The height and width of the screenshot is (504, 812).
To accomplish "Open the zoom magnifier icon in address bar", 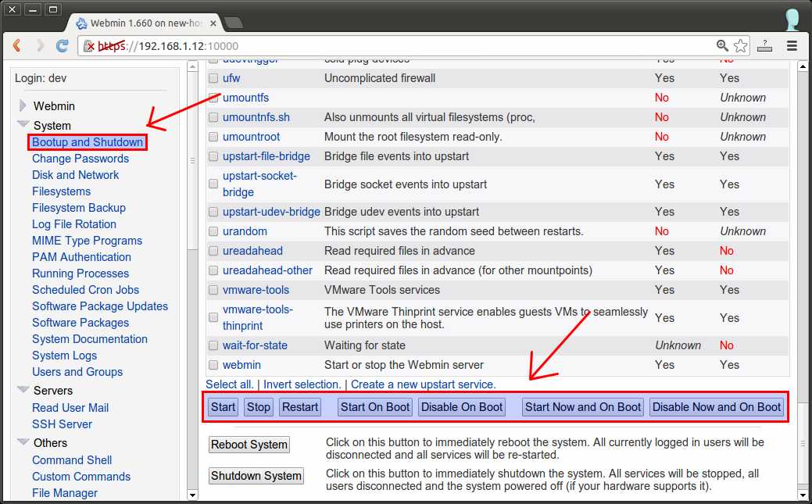I will 722,45.
